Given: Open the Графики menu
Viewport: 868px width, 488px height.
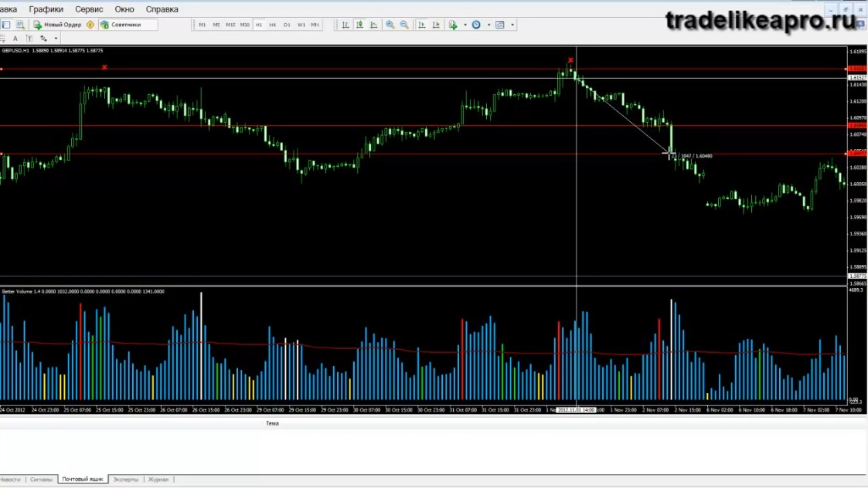Looking at the screenshot, I should (x=46, y=9).
